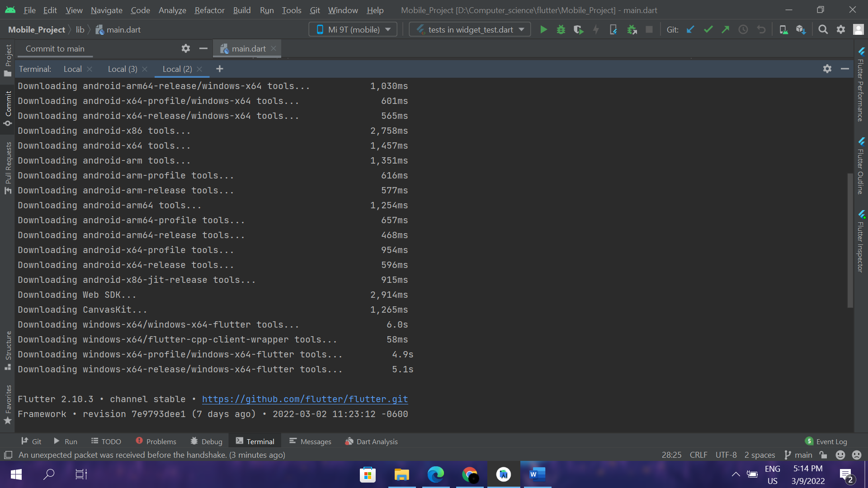Click the Flutter Hot Reload lightning icon
Viewport: 868px width, 488px height.
[596, 30]
